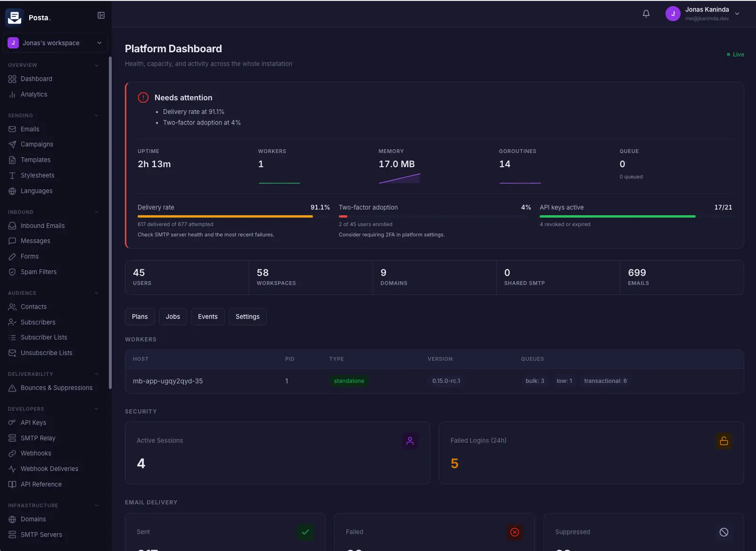This screenshot has width=756, height=551.
Task: Click the Sent checkmark icon
Action: click(305, 532)
